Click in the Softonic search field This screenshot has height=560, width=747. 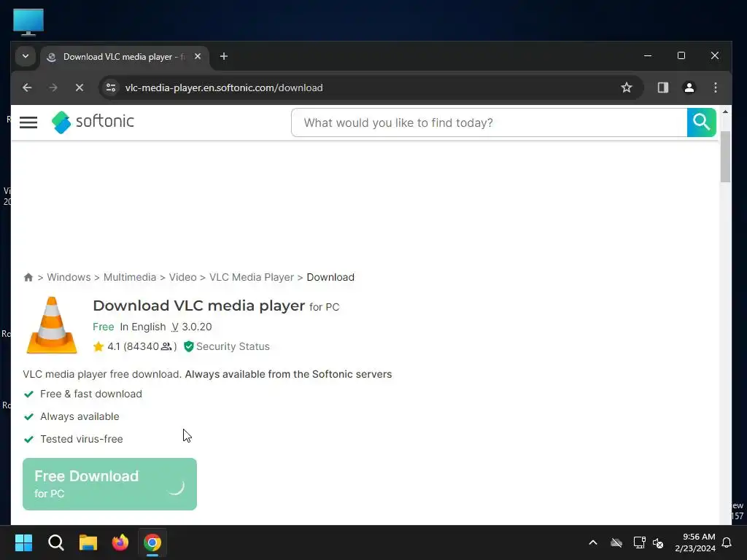(489, 122)
